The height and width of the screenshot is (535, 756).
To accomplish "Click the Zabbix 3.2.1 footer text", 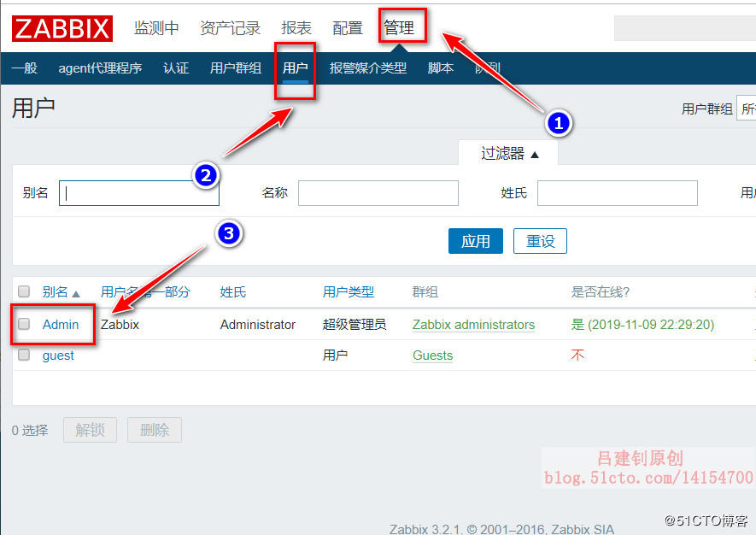I will 501,529.
